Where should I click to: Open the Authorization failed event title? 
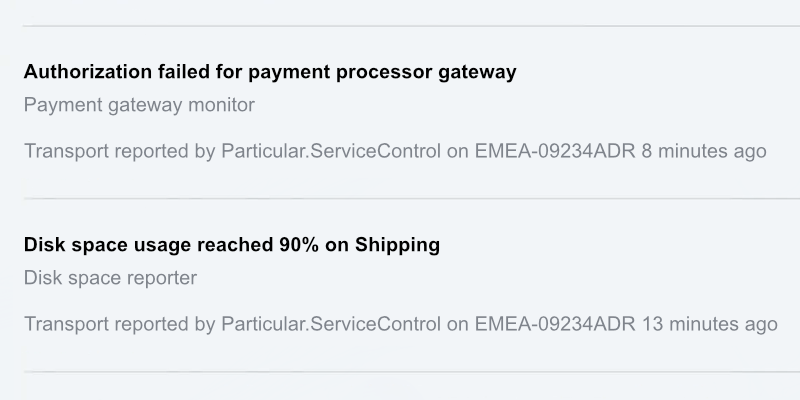point(269,72)
